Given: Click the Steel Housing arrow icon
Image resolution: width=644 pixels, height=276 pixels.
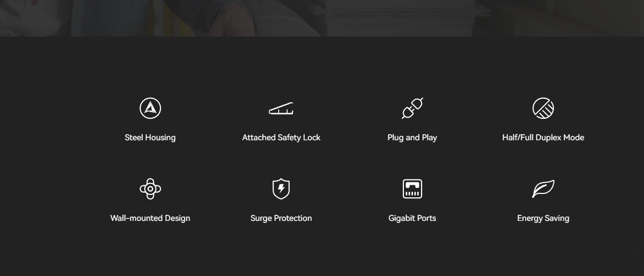Looking at the screenshot, I should click(150, 108).
